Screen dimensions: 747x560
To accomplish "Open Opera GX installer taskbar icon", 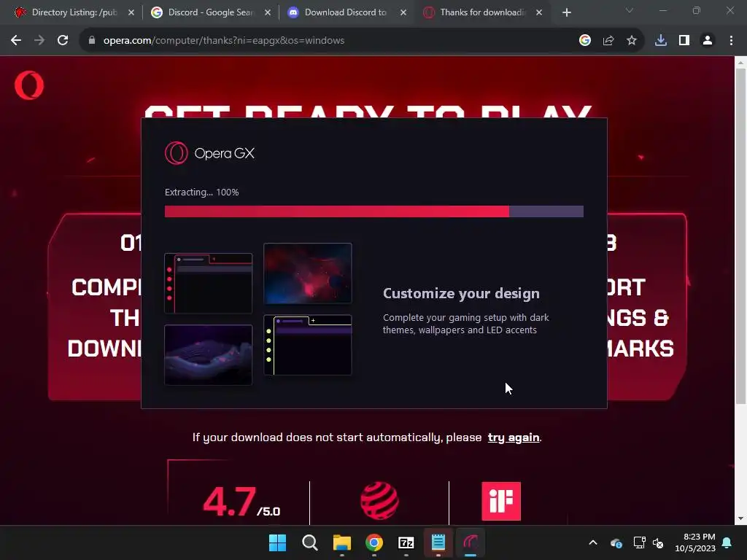I will point(471,542).
